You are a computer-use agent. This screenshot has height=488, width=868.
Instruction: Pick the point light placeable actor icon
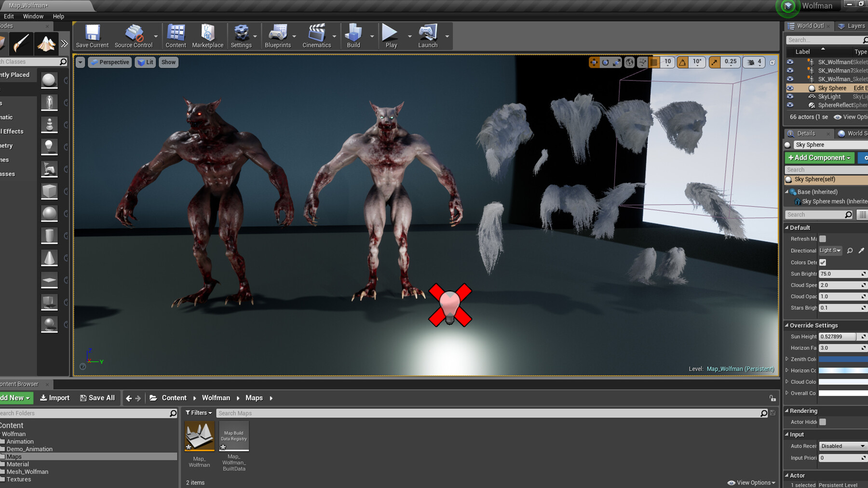(49, 146)
